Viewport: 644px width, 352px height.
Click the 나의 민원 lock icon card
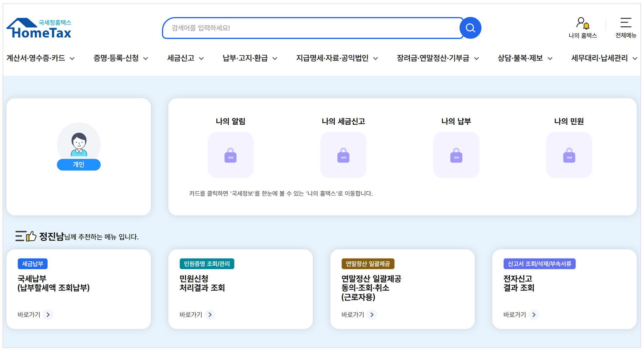coord(569,155)
